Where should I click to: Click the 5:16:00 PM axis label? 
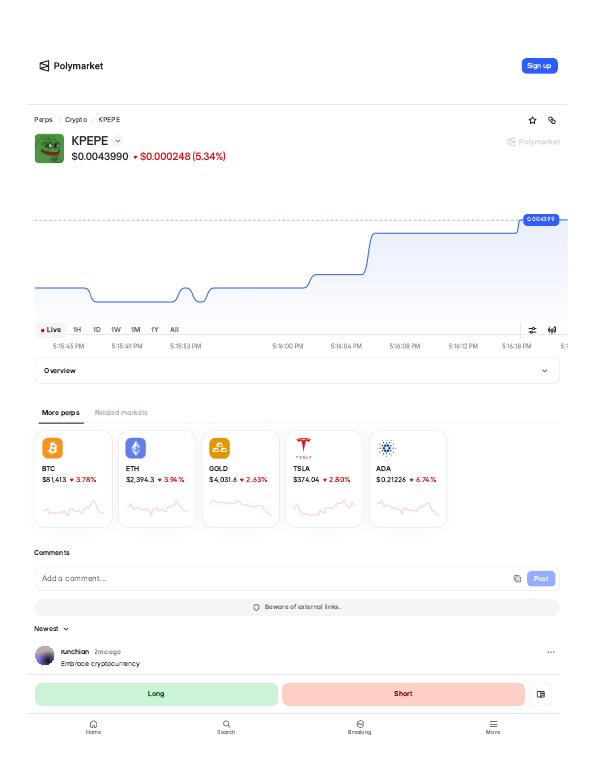click(288, 346)
